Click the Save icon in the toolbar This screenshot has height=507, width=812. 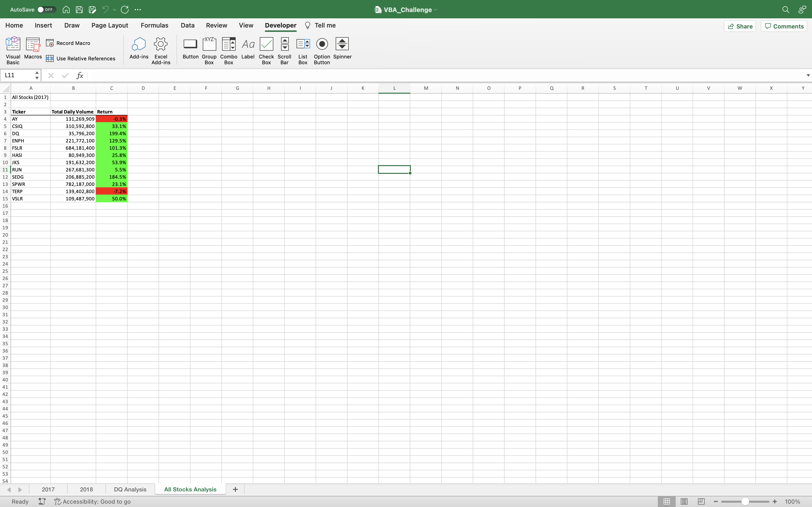[79, 9]
